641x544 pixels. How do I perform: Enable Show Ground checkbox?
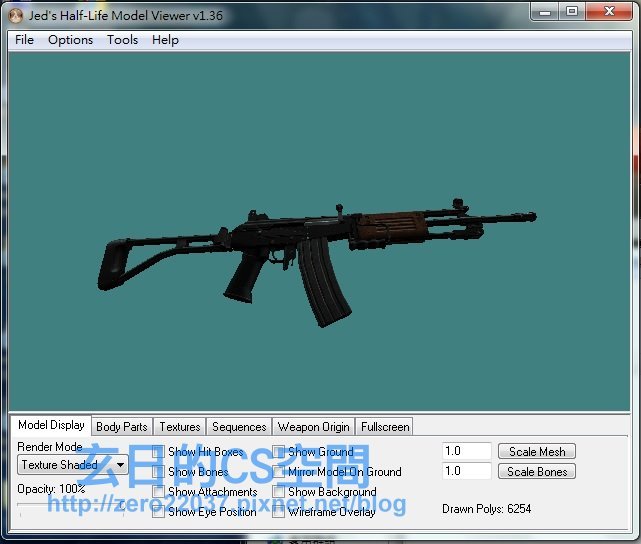[279, 452]
